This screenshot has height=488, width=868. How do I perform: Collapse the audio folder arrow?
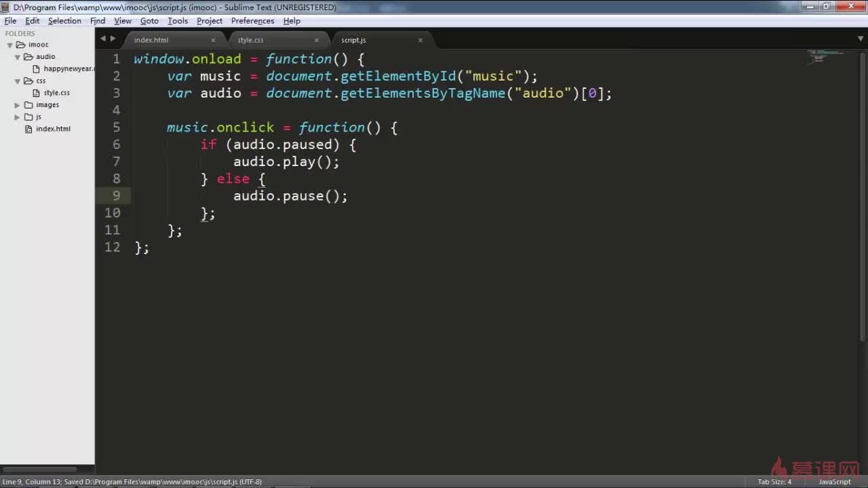pyautogui.click(x=18, y=57)
